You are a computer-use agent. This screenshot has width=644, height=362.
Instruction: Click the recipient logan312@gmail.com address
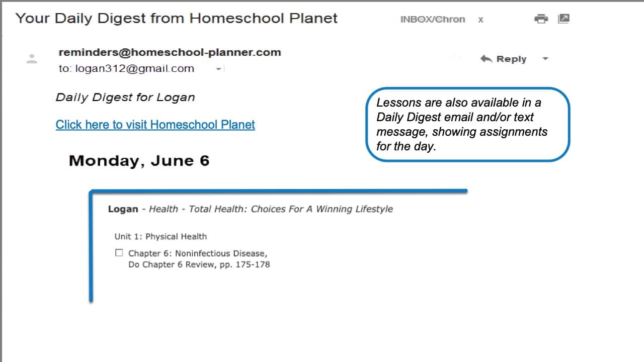point(134,69)
